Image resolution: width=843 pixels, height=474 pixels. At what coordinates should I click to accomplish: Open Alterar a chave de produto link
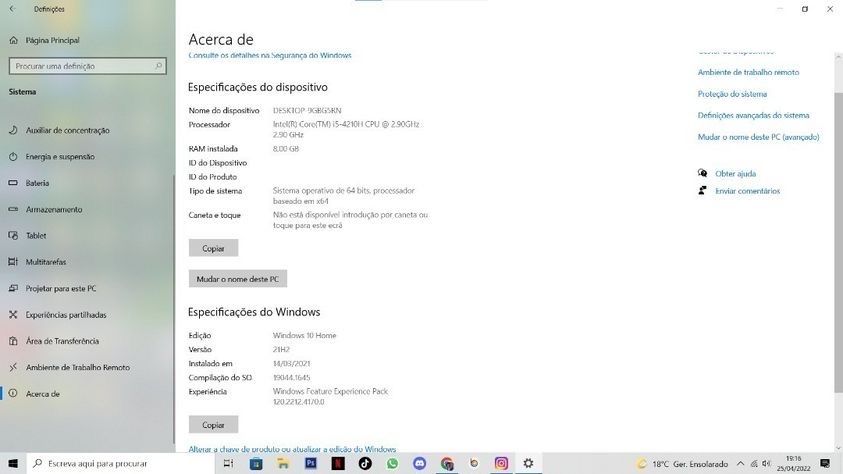coord(292,449)
